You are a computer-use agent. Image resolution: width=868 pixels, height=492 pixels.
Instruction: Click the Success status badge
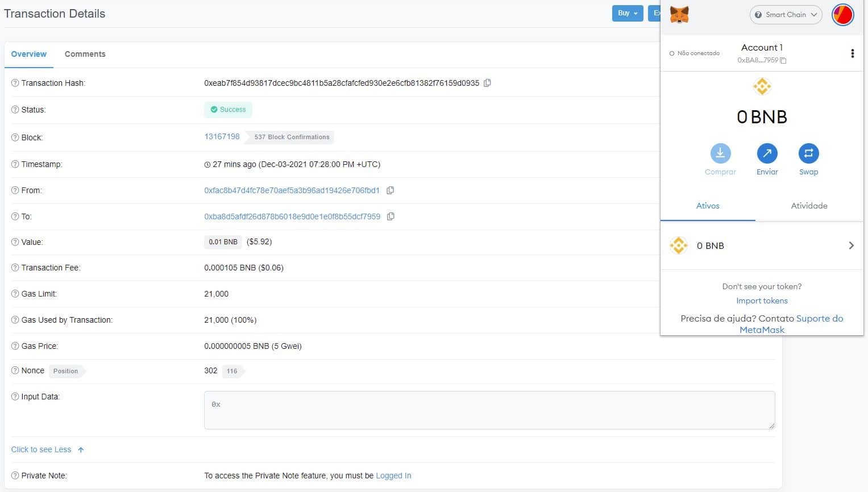228,110
